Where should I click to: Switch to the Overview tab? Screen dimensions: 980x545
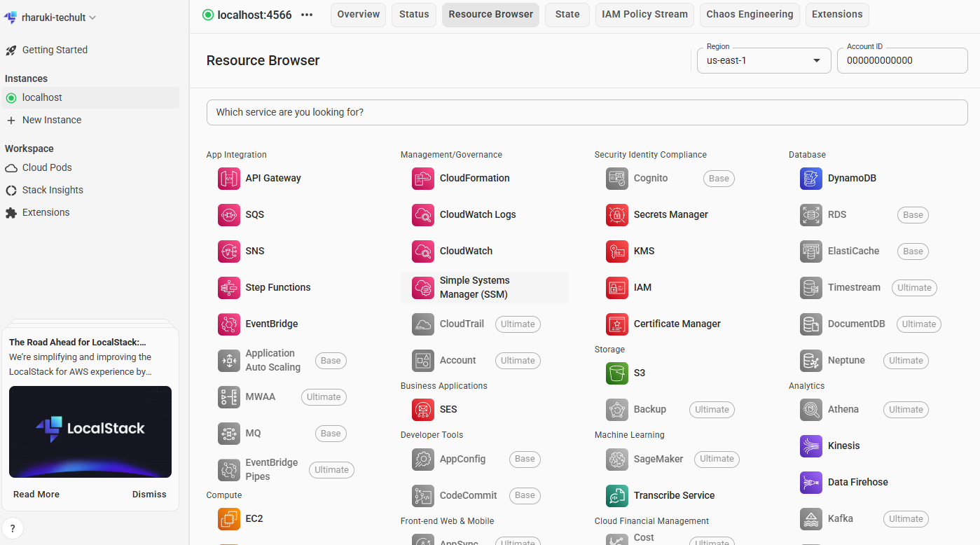(x=358, y=15)
